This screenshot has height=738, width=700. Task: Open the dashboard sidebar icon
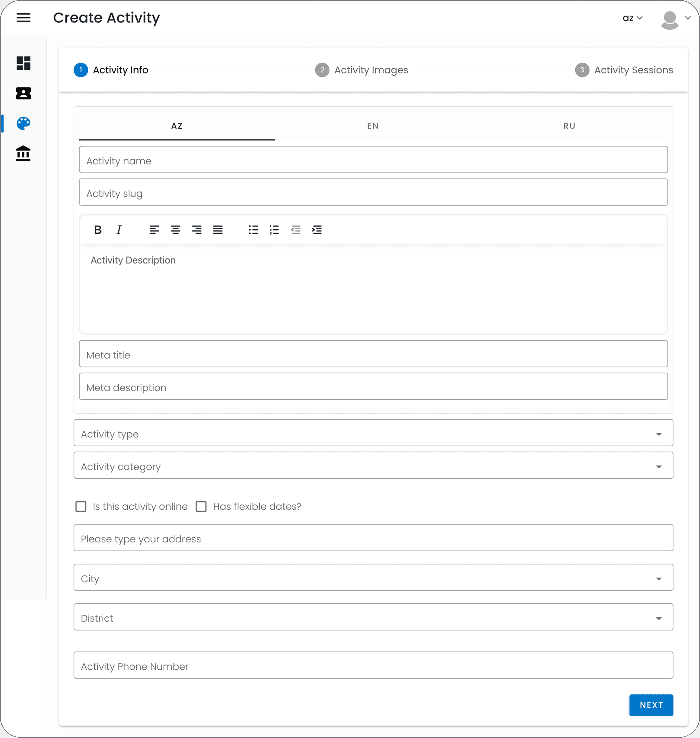click(24, 63)
